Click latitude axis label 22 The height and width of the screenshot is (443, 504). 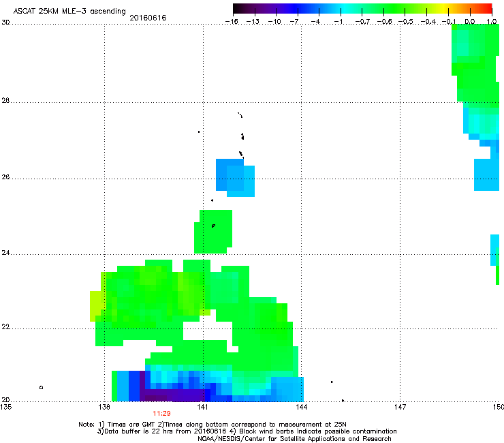pyautogui.click(x=5, y=327)
